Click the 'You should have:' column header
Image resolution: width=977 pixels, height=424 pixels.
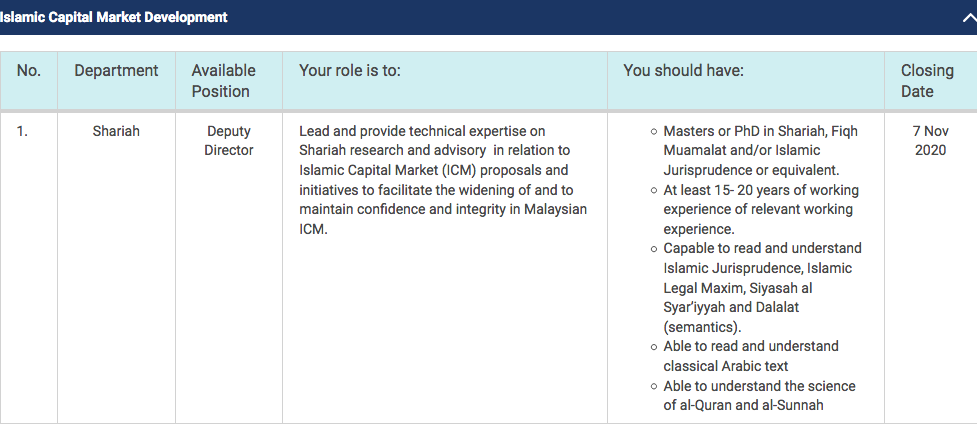[683, 71]
